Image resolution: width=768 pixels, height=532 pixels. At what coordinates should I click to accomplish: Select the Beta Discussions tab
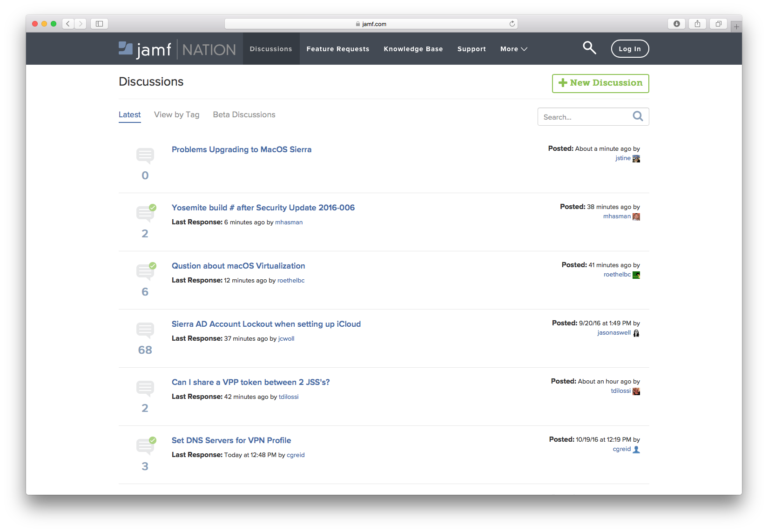click(x=244, y=114)
